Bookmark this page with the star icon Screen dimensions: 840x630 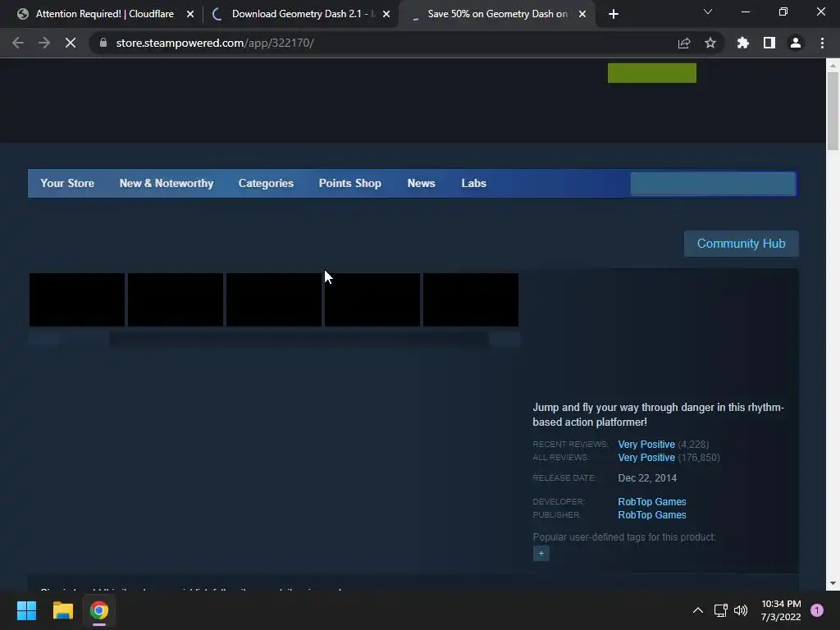click(x=710, y=43)
